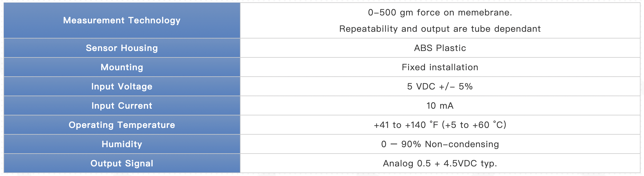The width and height of the screenshot is (644, 176).
Task: Click the '0–500 gm force on memebrane' text
Action: [440, 13]
